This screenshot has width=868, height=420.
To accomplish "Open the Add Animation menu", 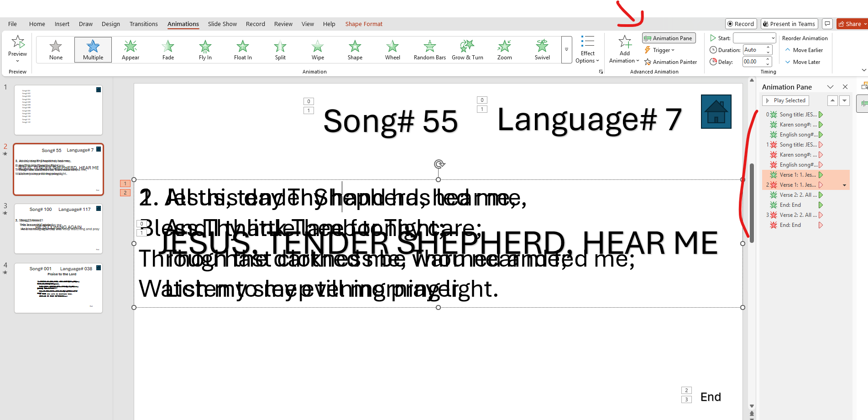I will 624,50.
